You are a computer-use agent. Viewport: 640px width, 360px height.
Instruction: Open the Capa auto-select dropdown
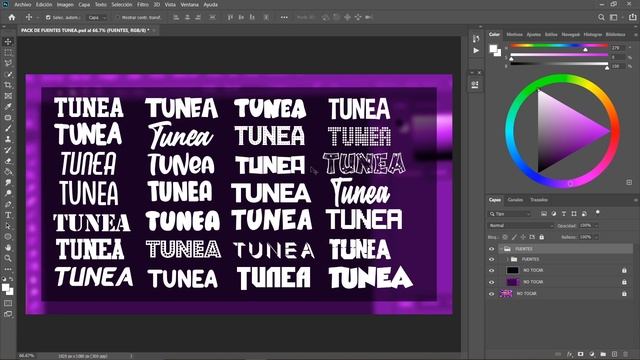pos(97,18)
